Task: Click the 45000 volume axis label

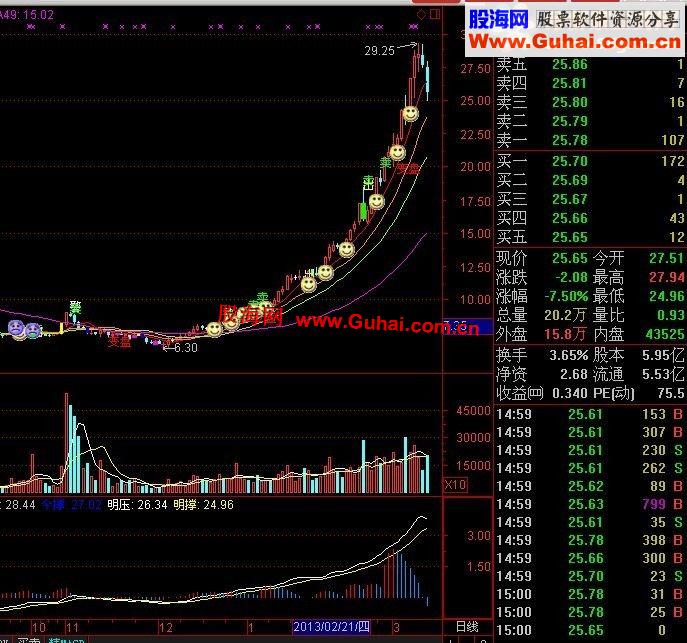Action: click(473, 411)
